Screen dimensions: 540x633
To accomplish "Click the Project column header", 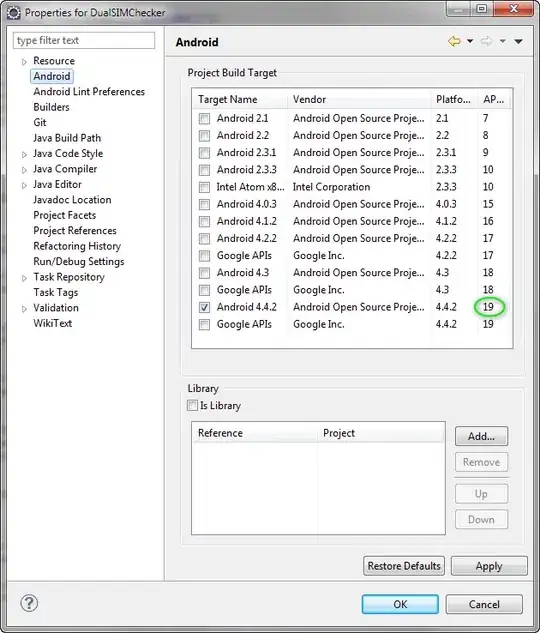I will (x=381, y=433).
